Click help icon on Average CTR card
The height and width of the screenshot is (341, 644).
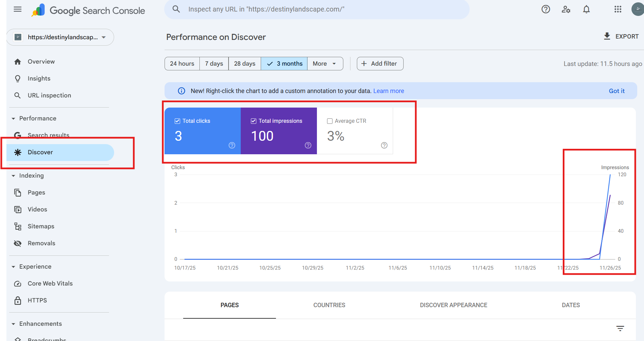[384, 145]
